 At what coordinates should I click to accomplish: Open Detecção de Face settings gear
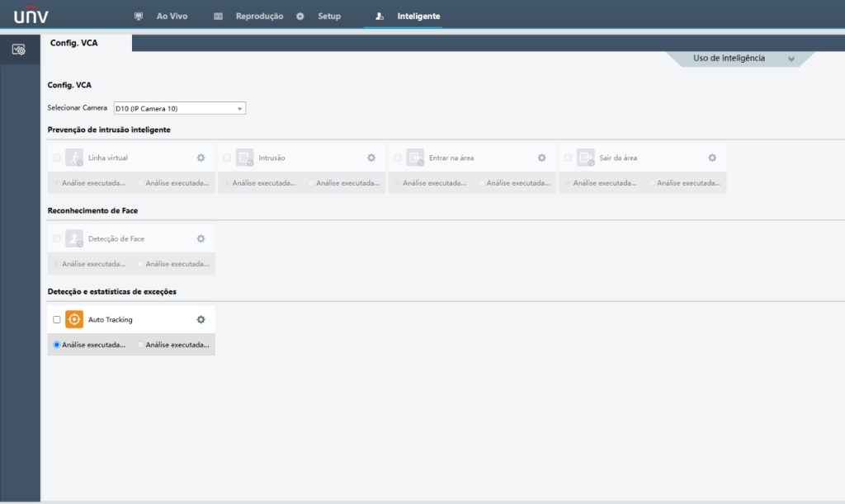pyautogui.click(x=201, y=238)
